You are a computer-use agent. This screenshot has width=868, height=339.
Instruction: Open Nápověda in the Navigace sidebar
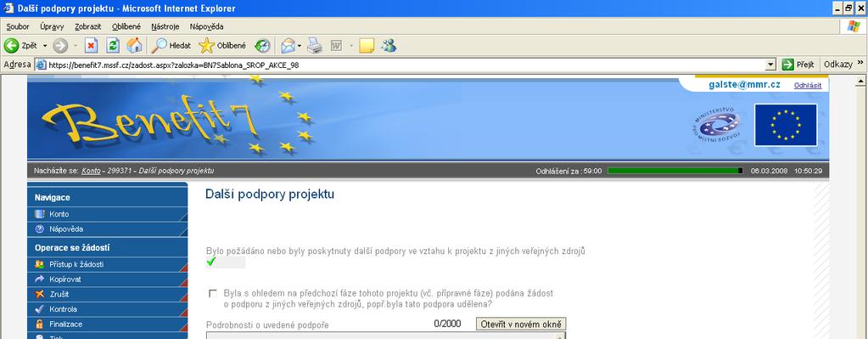(108, 229)
